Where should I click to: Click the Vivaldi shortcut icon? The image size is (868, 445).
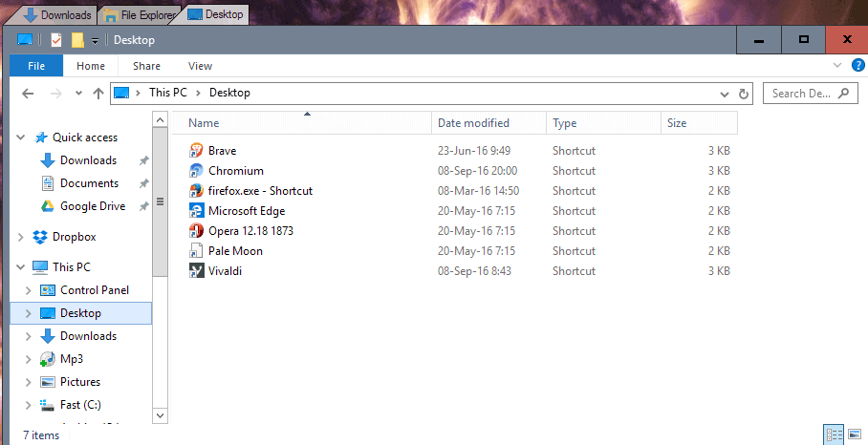(x=196, y=271)
